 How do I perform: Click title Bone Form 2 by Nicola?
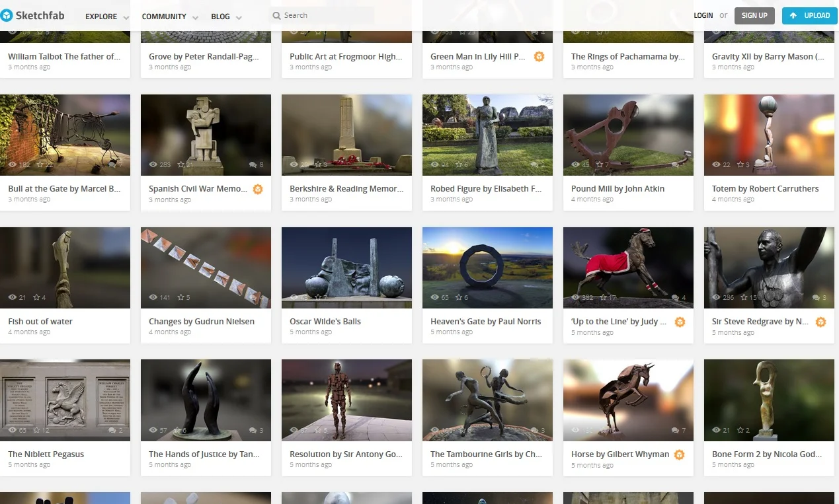point(767,454)
